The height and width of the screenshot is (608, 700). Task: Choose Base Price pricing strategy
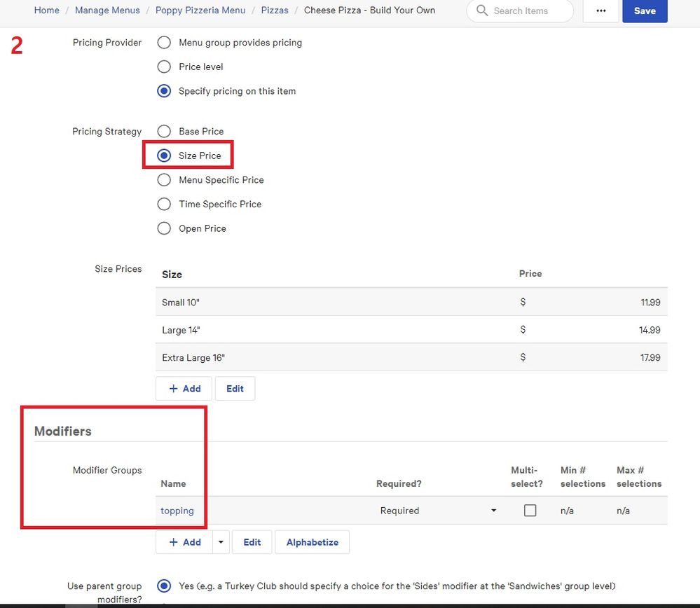coord(164,132)
